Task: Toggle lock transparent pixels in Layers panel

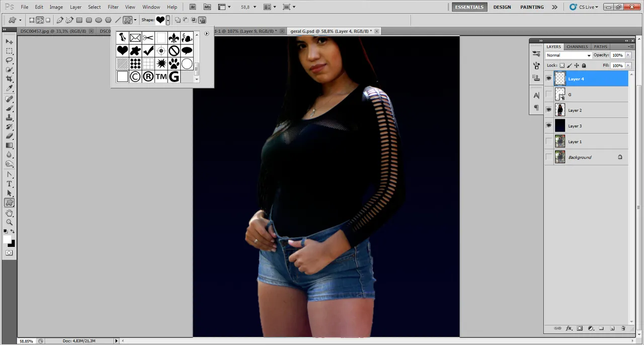Action: click(x=562, y=65)
